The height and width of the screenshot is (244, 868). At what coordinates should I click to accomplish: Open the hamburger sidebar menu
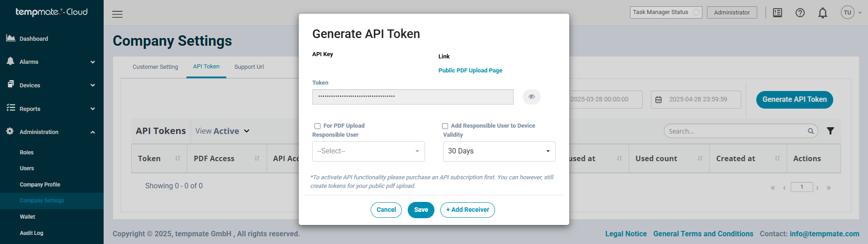coord(117,14)
